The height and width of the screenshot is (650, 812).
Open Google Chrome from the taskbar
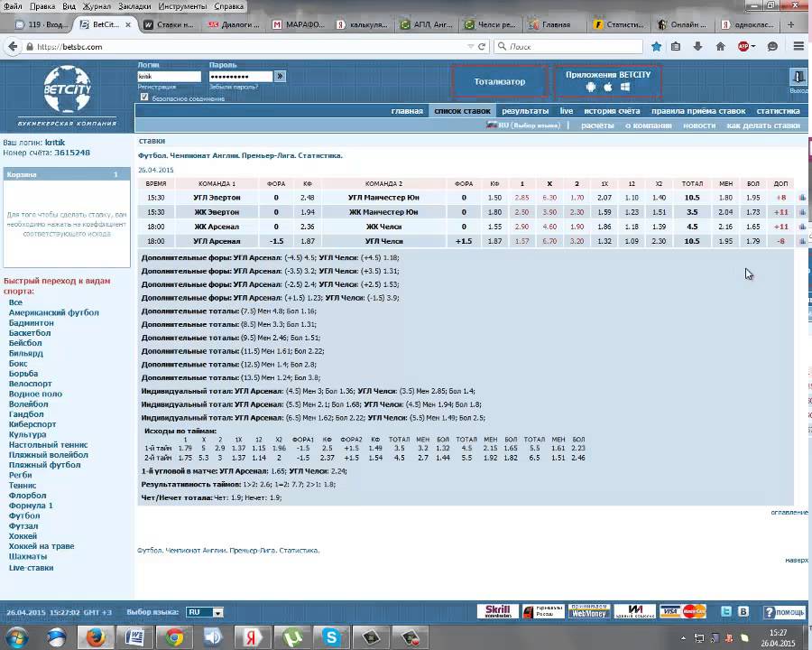click(x=174, y=637)
